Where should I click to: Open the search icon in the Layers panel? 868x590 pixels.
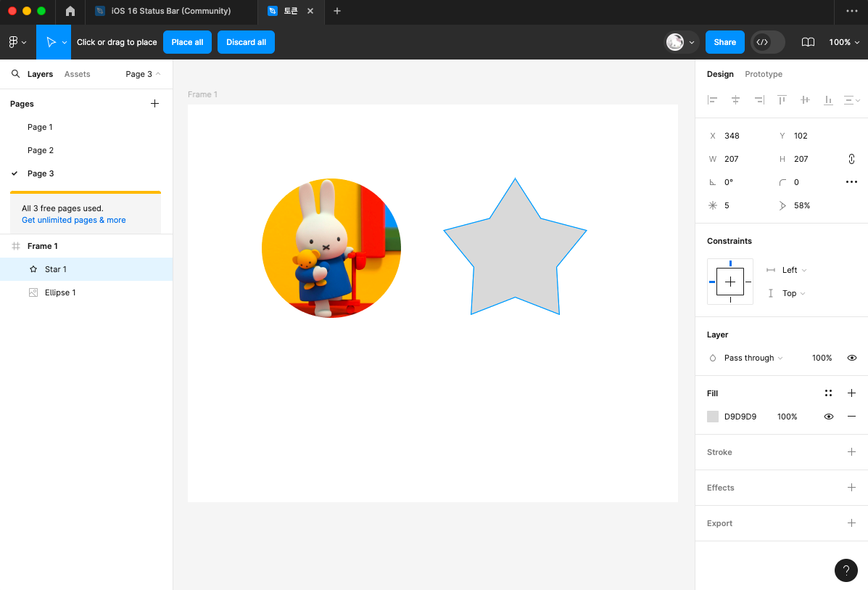coord(15,74)
